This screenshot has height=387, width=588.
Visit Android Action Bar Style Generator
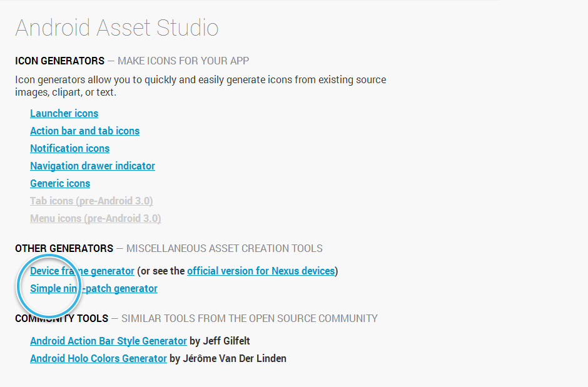pyautogui.click(x=108, y=341)
